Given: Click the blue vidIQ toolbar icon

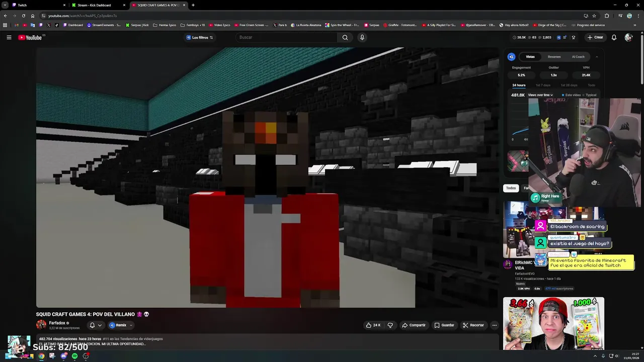Looking at the screenshot, I should point(558,37).
